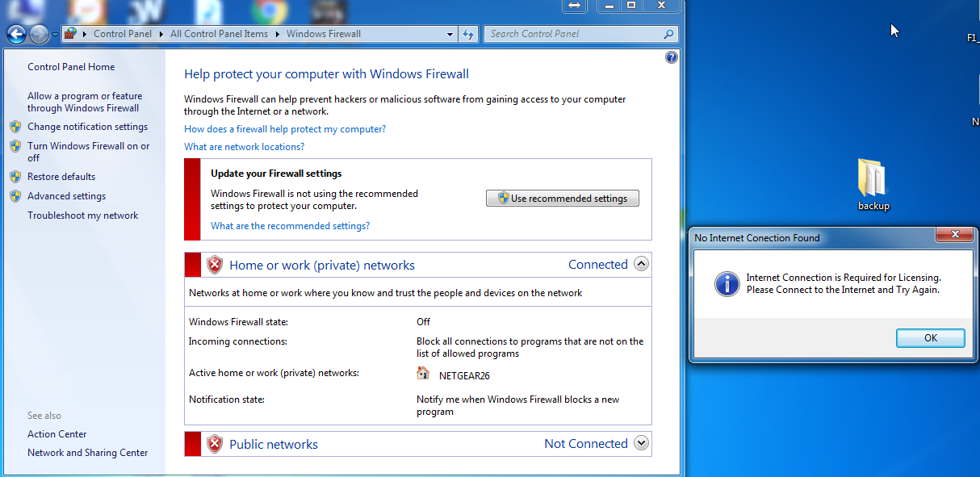The width and height of the screenshot is (980, 477).
Task: Go back using the Back arrow button
Action: (16, 34)
